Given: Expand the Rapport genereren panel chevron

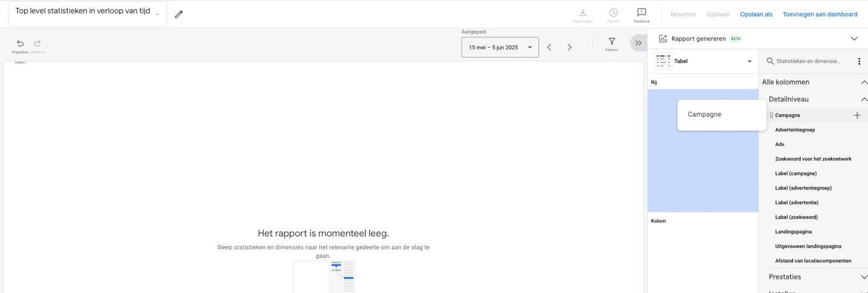Looking at the screenshot, I should coord(854,39).
